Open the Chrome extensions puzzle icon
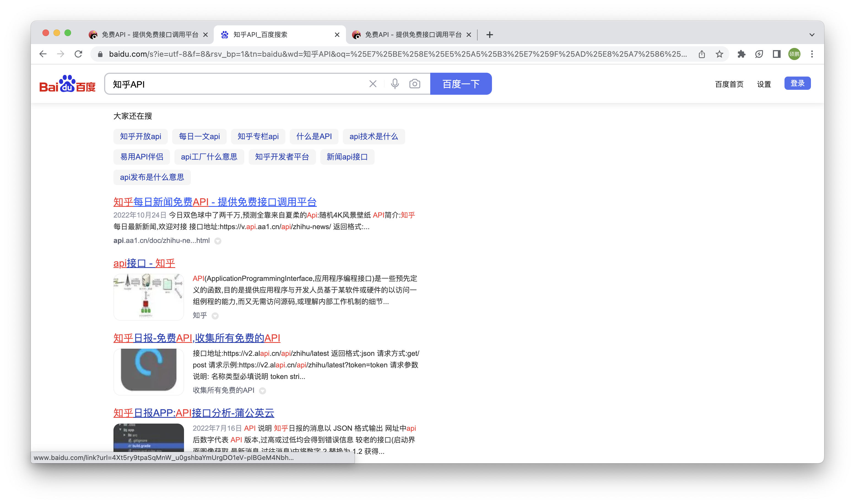 pyautogui.click(x=741, y=54)
